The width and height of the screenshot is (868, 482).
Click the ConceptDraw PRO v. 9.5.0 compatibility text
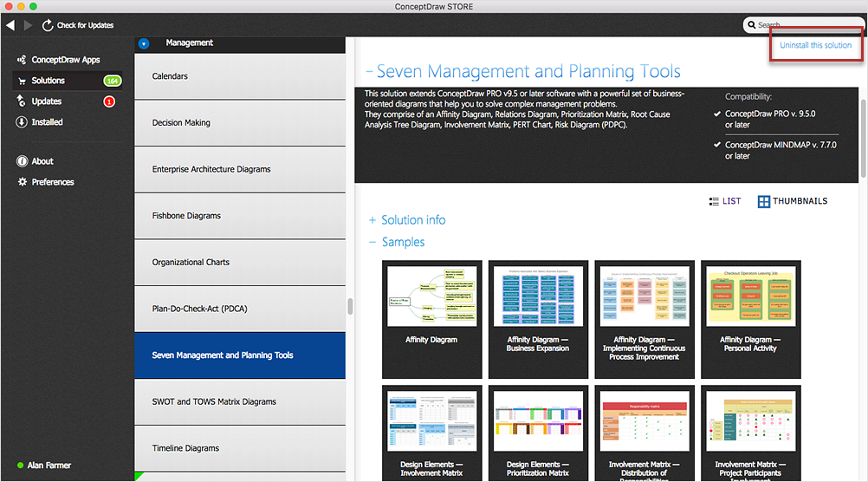770,119
